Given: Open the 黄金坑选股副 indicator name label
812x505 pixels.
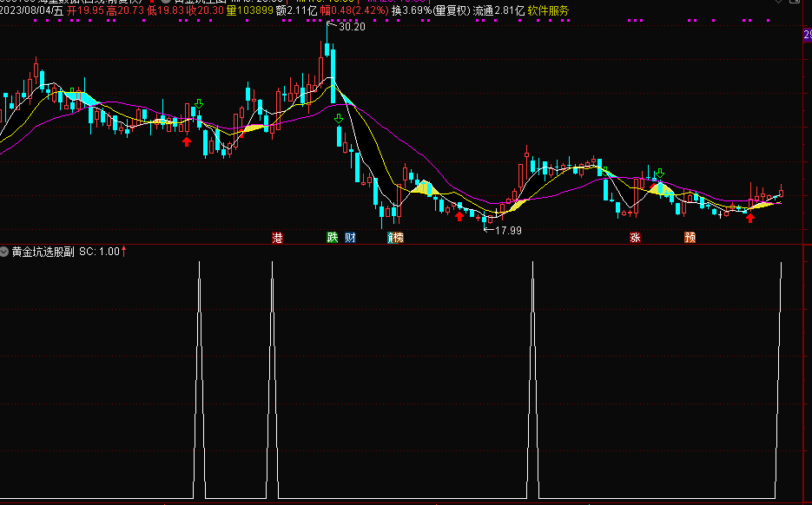Looking at the screenshot, I should (43, 252).
